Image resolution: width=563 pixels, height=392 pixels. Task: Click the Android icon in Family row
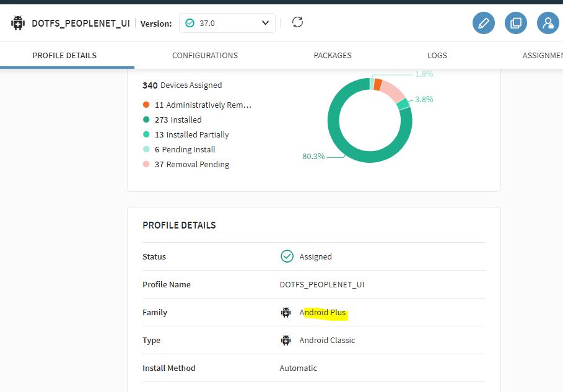[x=286, y=313]
